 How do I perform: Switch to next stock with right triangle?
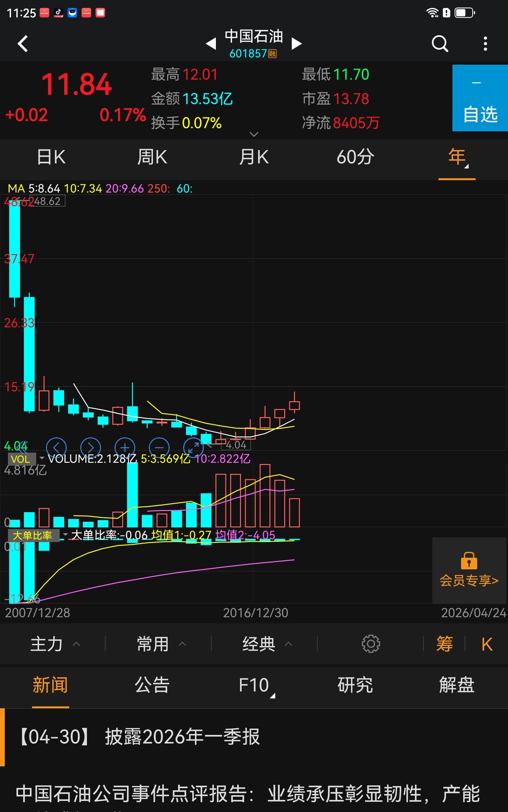296,44
